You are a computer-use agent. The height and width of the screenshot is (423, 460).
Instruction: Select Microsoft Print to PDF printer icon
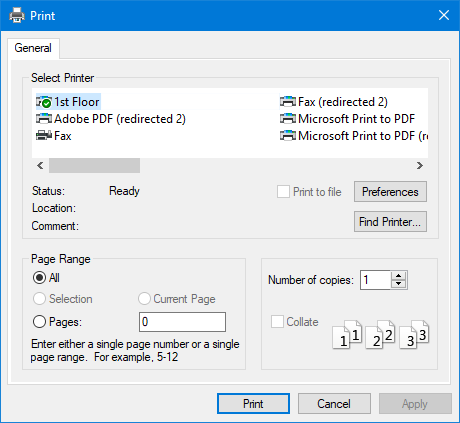point(288,119)
